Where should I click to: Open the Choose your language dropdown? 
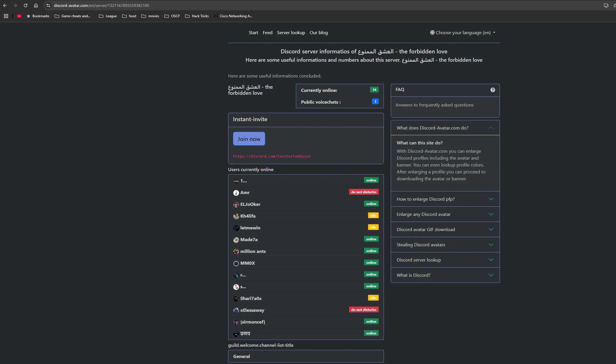tap(463, 33)
